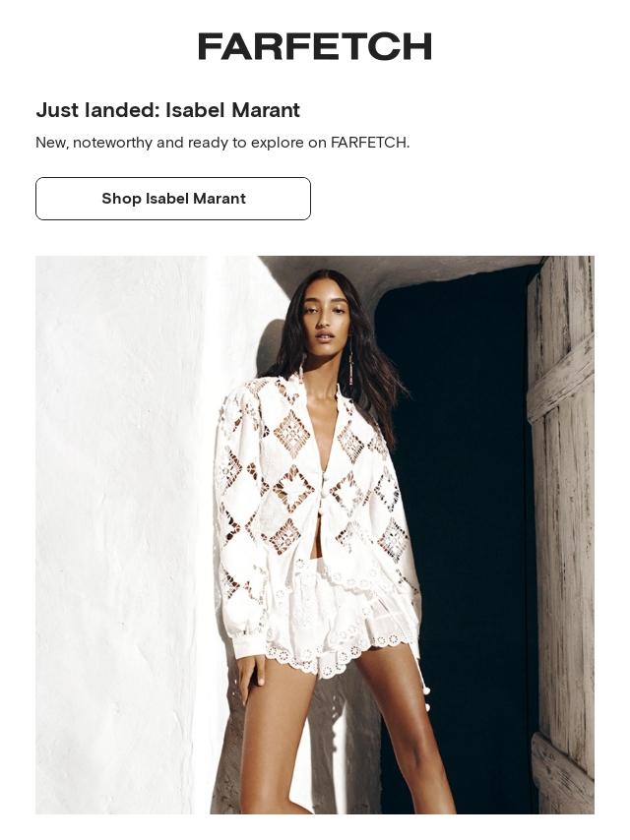Viewport: 630px width, 840px height.
Task: Click the FARFETCH logo at top
Action: click(315, 46)
